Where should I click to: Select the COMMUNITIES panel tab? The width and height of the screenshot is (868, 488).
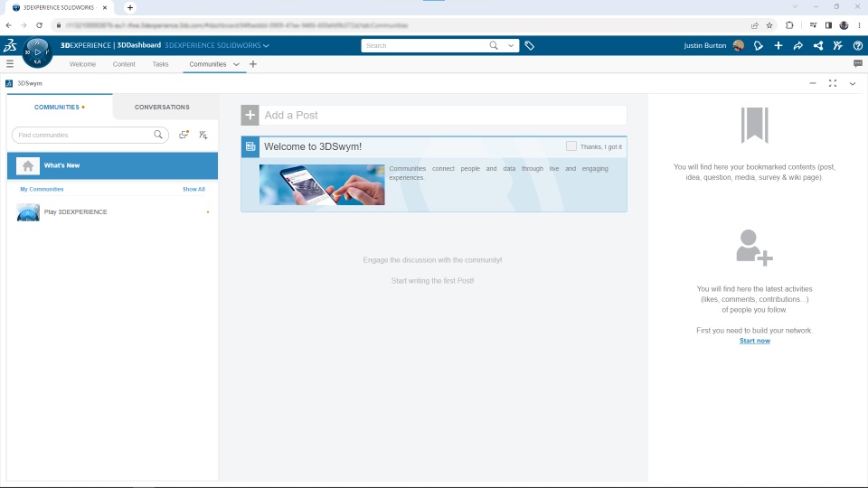click(60, 107)
